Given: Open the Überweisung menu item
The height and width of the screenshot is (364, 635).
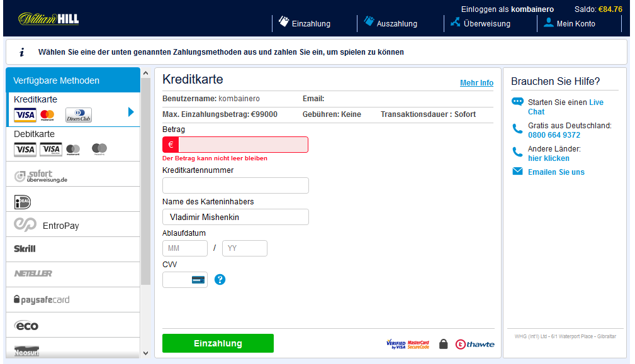Looking at the screenshot, I should tap(481, 23).
